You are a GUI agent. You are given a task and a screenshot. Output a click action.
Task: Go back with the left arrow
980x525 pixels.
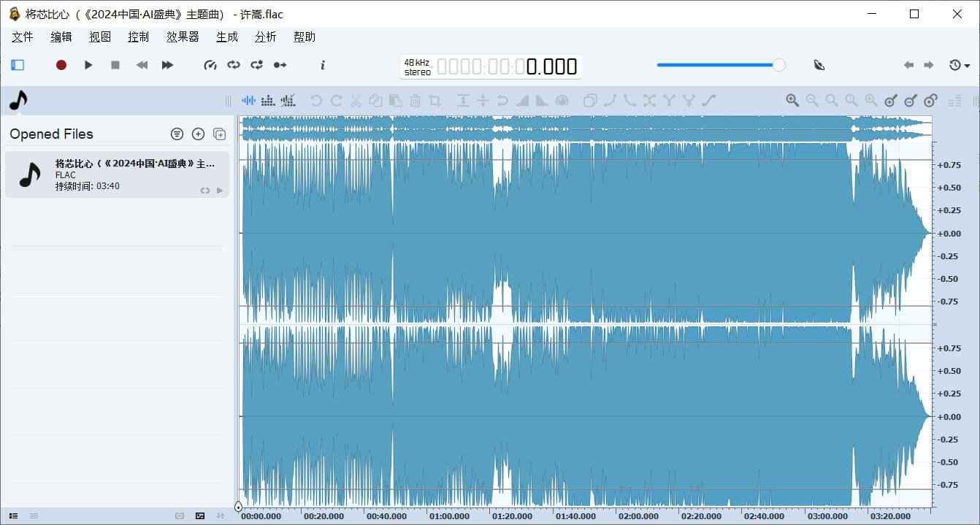pos(908,65)
